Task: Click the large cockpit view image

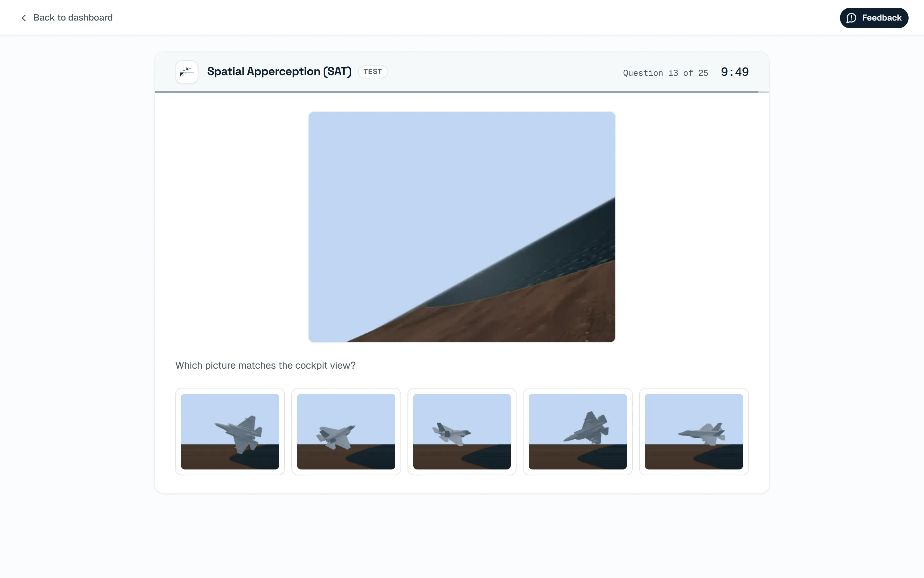Action: [x=462, y=227]
